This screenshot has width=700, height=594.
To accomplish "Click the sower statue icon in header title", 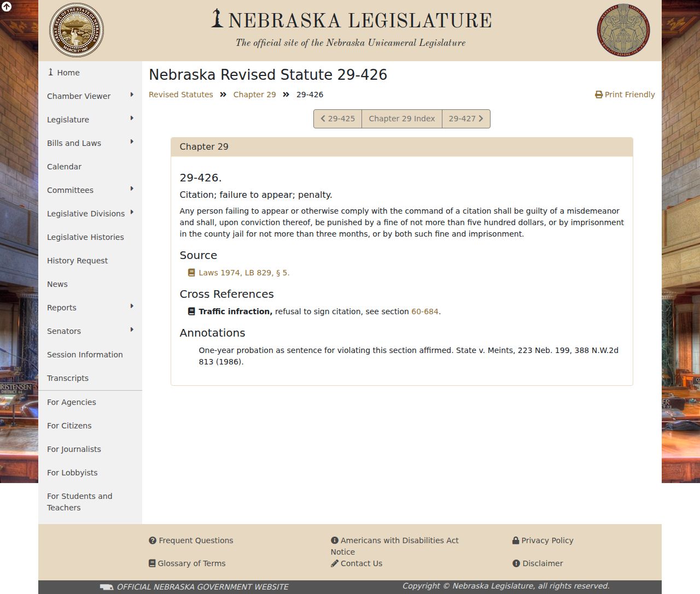I will pyautogui.click(x=217, y=18).
